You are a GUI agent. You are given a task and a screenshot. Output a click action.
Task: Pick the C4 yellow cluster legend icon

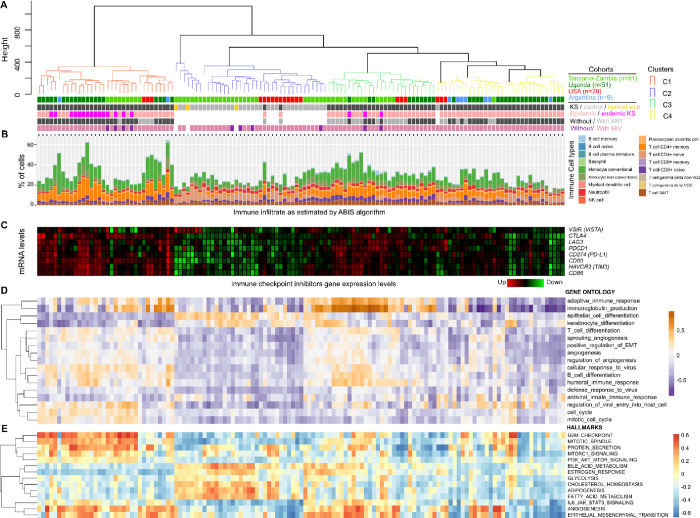(x=652, y=116)
